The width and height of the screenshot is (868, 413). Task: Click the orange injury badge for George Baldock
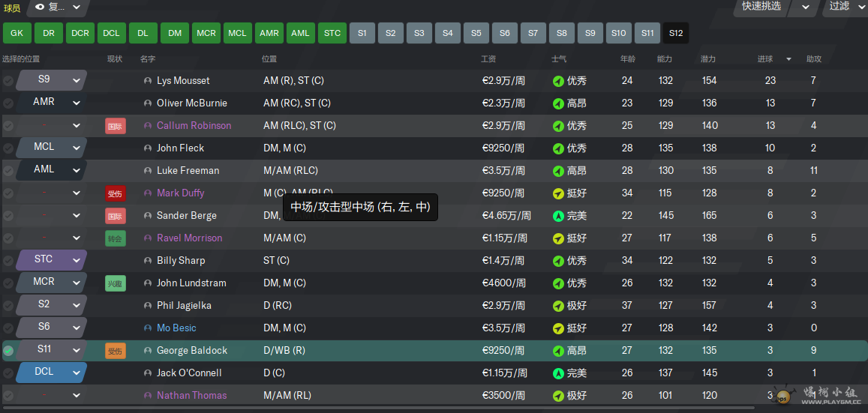pos(116,351)
